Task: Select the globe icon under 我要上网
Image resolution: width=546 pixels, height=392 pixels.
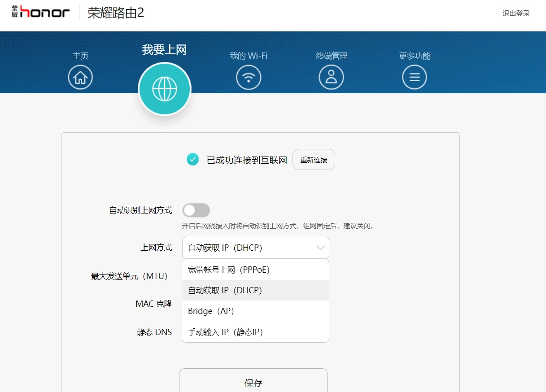Action: click(x=165, y=88)
